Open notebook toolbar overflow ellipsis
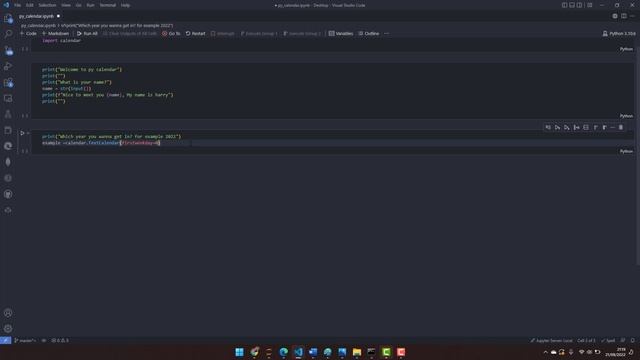640x360 pixels. (x=387, y=33)
